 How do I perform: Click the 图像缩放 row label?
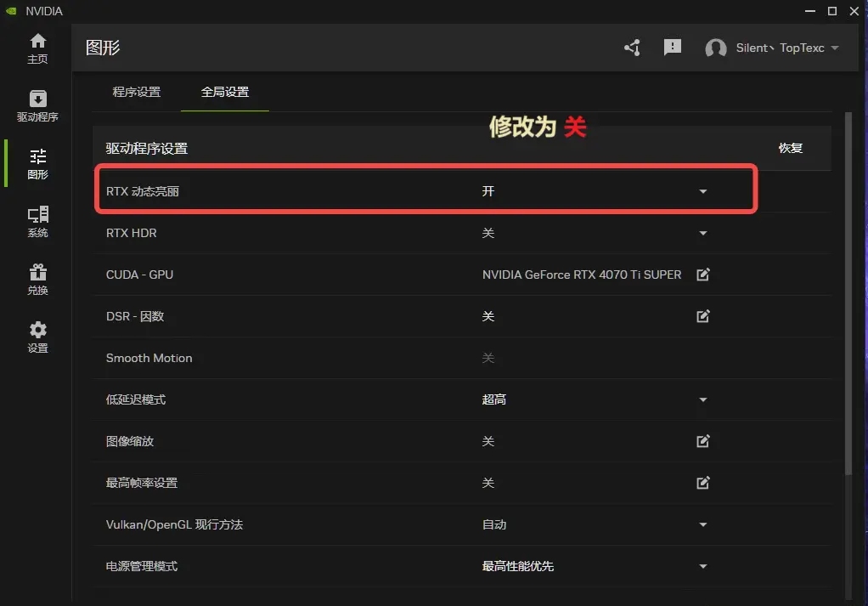pyautogui.click(x=130, y=441)
